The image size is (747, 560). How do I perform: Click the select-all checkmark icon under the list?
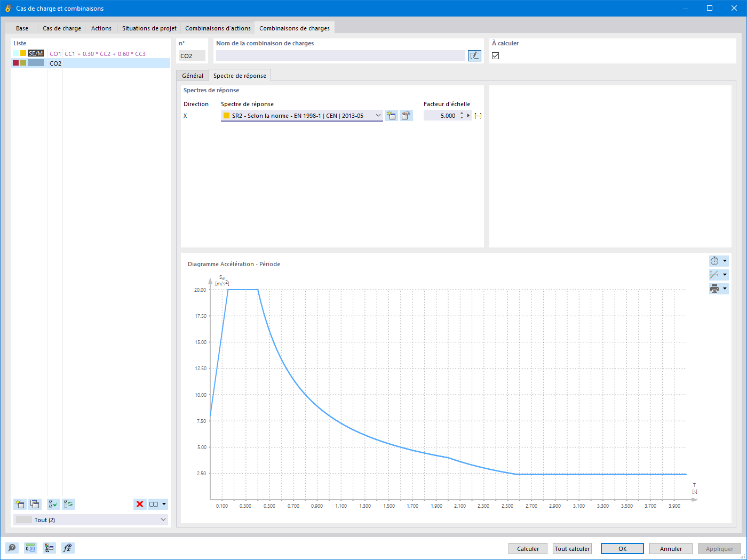coord(53,504)
